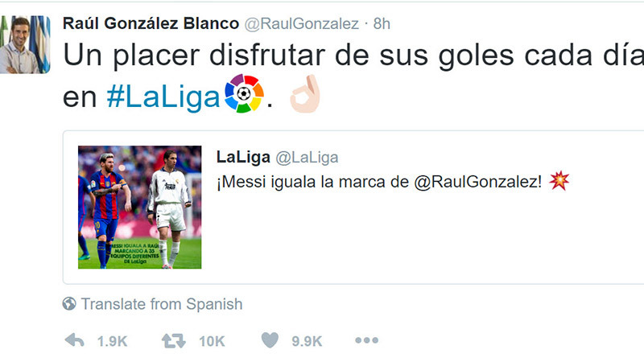Click the reply arrow icon

(75, 341)
